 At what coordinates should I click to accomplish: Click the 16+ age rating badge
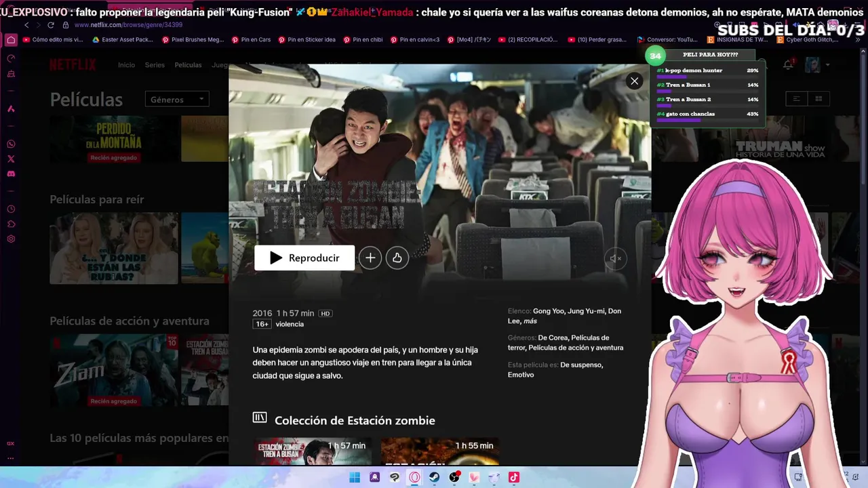point(262,324)
